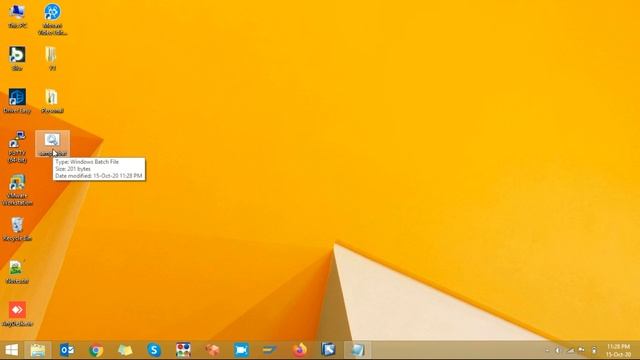Viewport: 640px width, 360px height.
Task: Select the This PC desktop icon
Action: tap(17, 16)
